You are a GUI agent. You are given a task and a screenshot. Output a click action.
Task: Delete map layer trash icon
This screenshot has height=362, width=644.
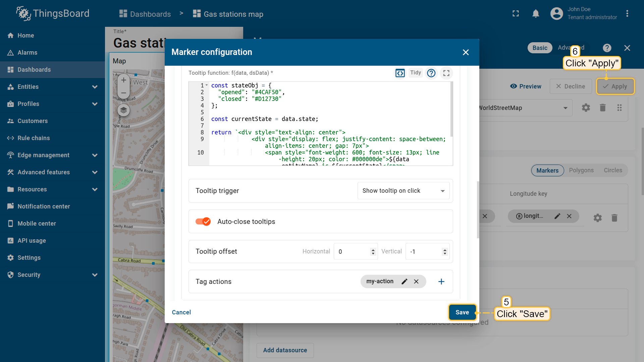(x=603, y=108)
